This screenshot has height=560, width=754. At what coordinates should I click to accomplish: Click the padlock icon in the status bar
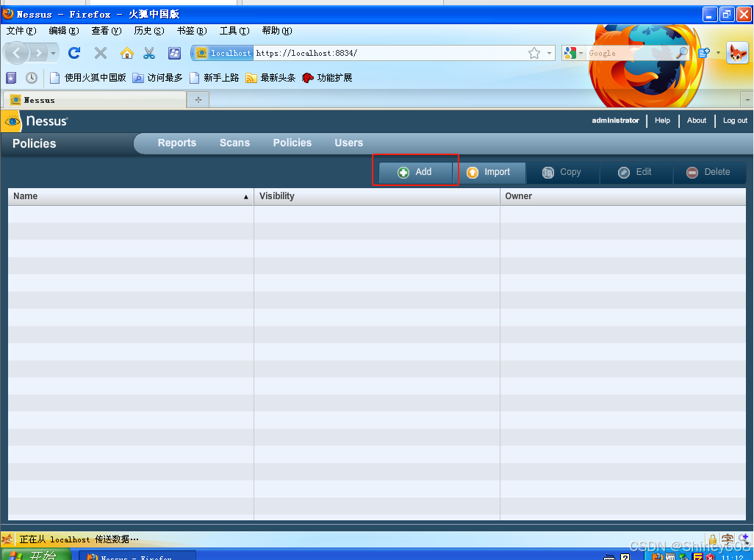[x=713, y=539]
